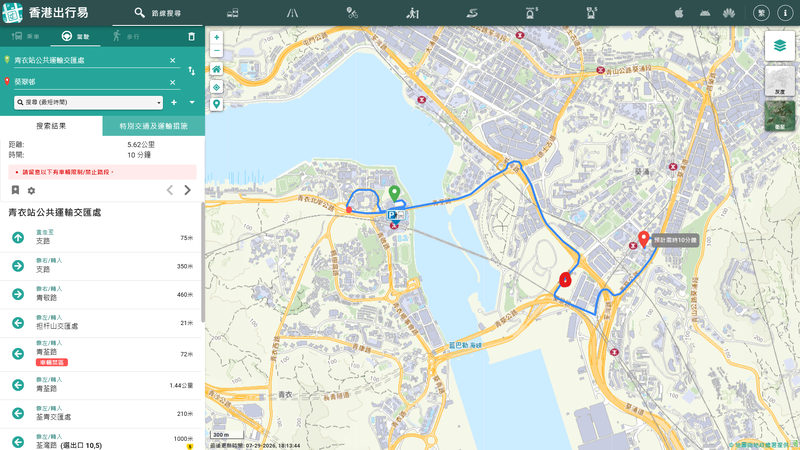Viewport: 800px width, 450px height.
Task: Click the green origin pin on map
Action: [x=394, y=193]
